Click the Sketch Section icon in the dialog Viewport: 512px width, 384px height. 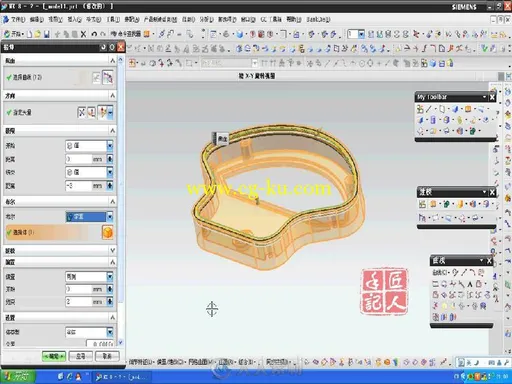[96, 78]
